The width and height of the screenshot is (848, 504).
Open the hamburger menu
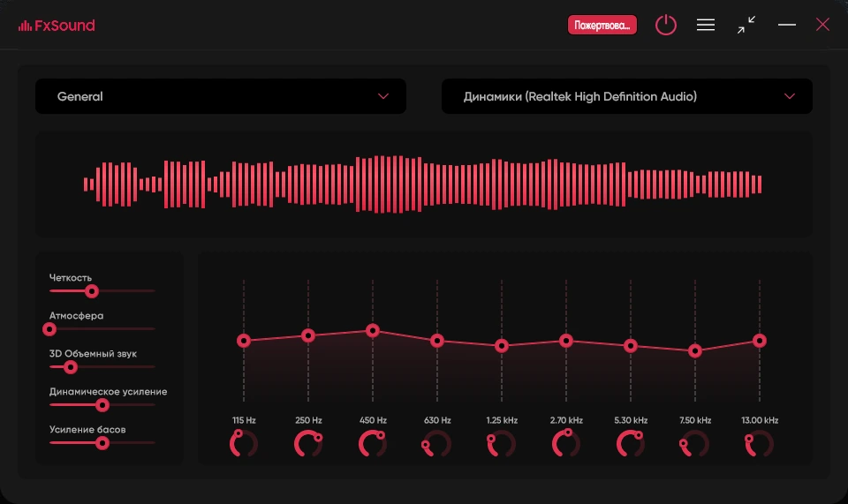(x=706, y=25)
